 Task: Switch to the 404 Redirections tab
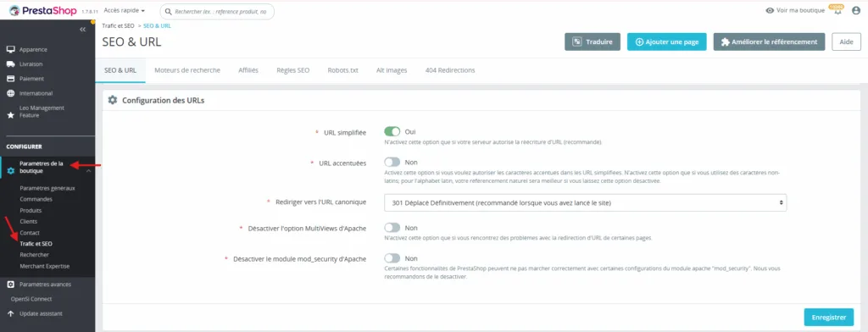(x=450, y=70)
